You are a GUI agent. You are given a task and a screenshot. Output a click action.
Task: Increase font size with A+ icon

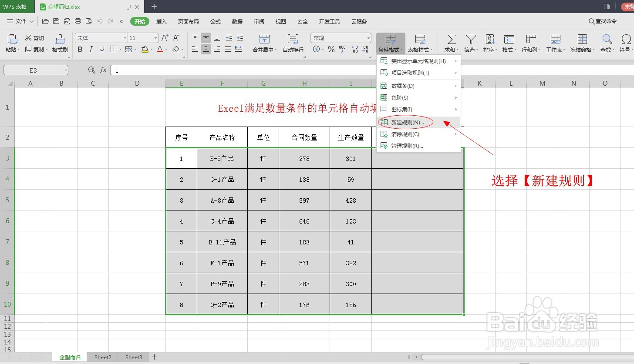click(165, 38)
